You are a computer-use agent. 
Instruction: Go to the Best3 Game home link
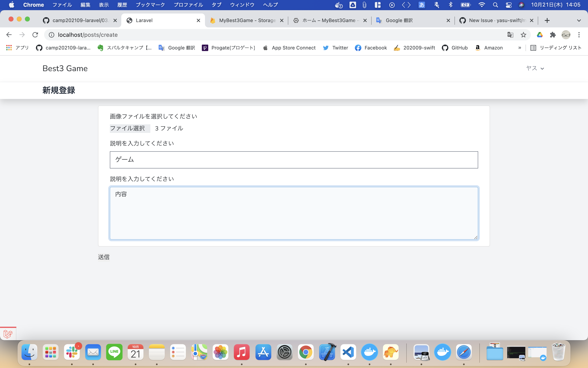(65, 68)
